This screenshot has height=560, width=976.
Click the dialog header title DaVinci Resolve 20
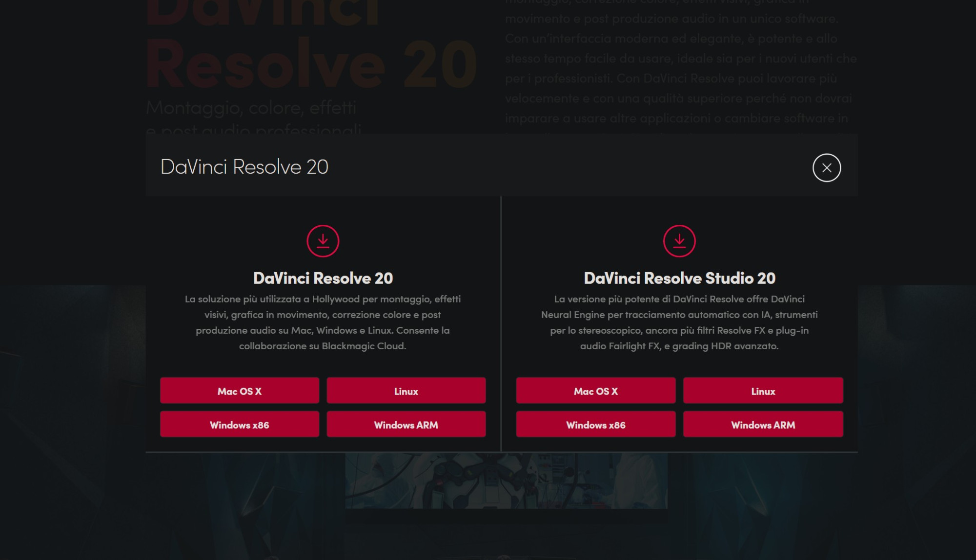[244, 167]
